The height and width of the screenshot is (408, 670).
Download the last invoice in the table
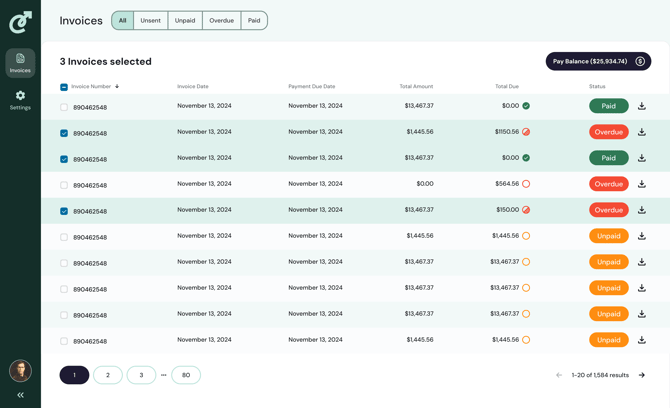point(641,340)
